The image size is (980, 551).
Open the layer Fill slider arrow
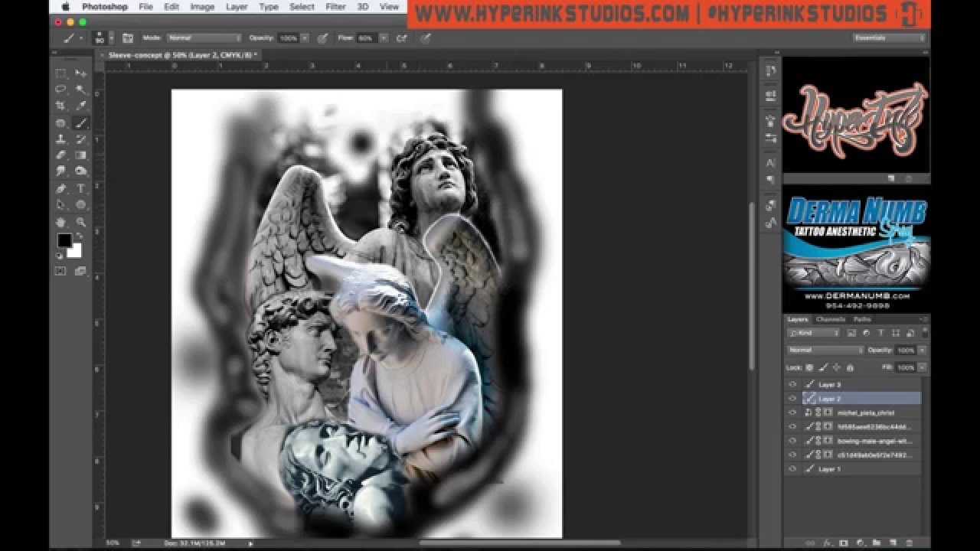(x=921, y=367)
